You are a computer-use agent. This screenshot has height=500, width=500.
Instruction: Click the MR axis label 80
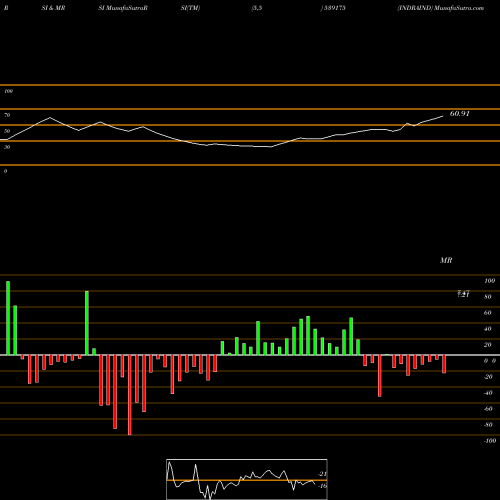coord(488,297)
